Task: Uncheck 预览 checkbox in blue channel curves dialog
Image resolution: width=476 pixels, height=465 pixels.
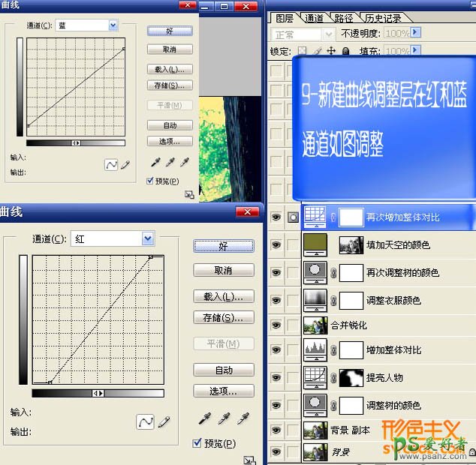Action: [x=150, y=181]
